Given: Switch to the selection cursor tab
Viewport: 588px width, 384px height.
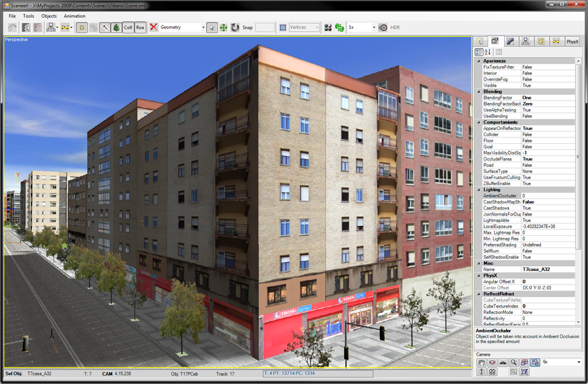Looking at the screenshot, I should pos(481,41).
